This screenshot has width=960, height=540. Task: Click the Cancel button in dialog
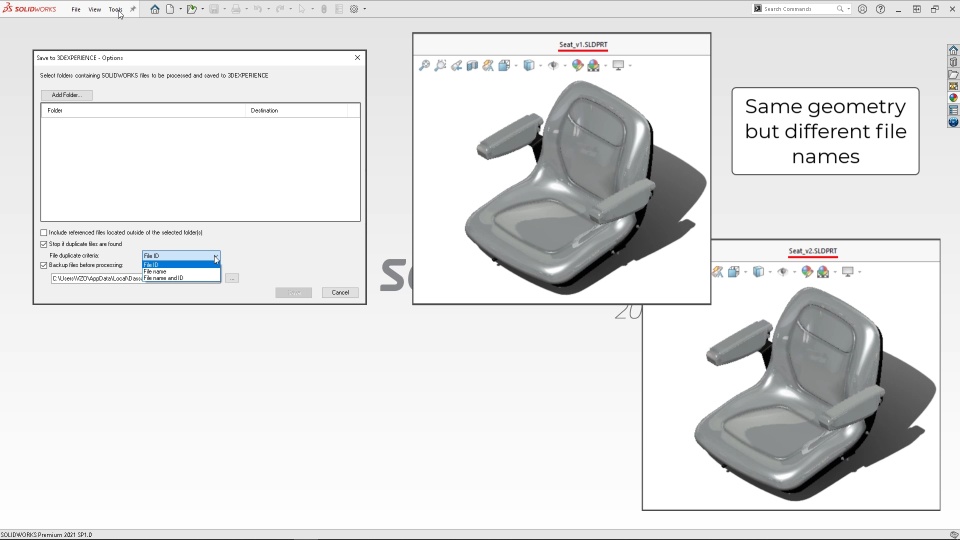[340, 293]
